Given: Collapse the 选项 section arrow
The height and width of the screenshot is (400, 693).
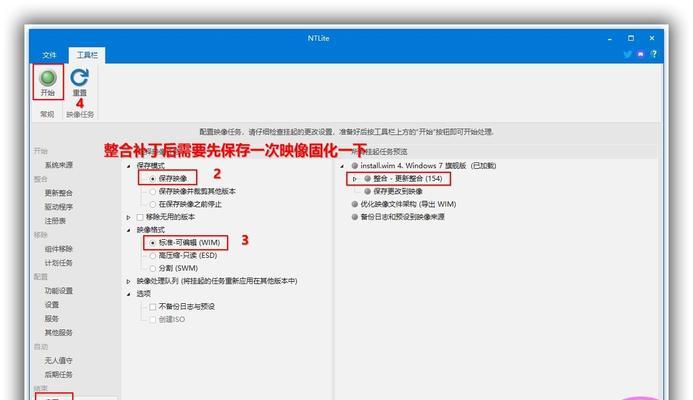Looking at the screenshot, I should pos(129,294).
